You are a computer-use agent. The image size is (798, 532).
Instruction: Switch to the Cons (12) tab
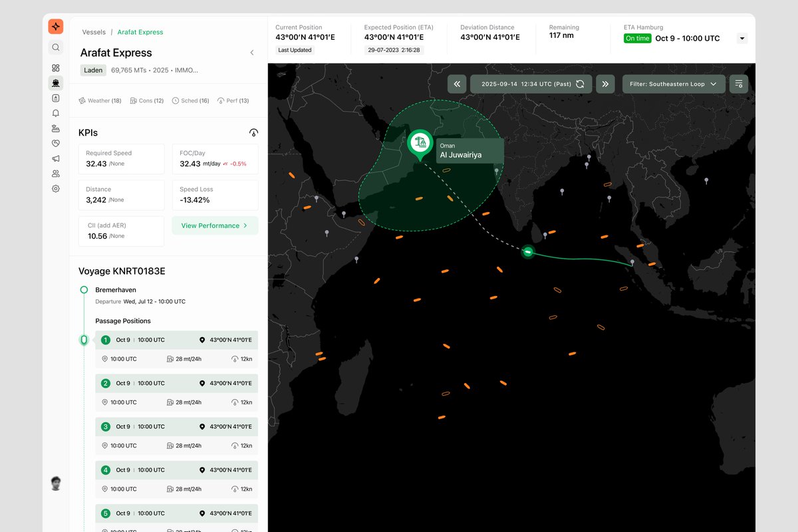tap(146, 101)
